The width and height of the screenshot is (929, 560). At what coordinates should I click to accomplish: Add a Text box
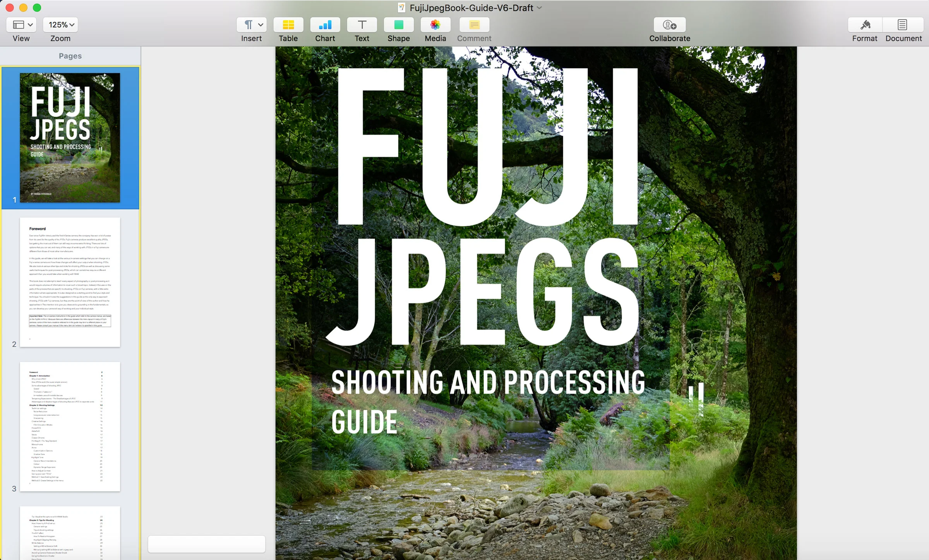click(x=362, y=25)
